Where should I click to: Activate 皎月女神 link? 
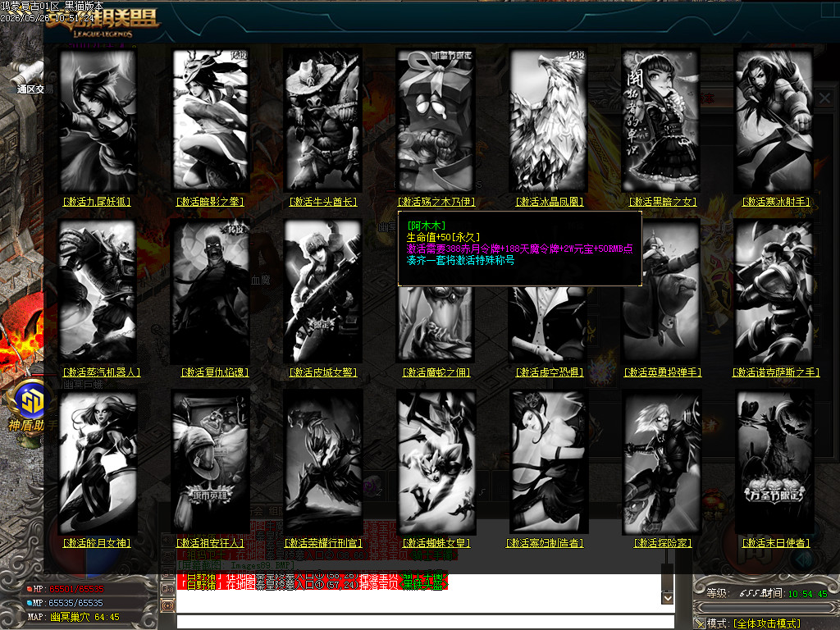[x=97, y=543]
